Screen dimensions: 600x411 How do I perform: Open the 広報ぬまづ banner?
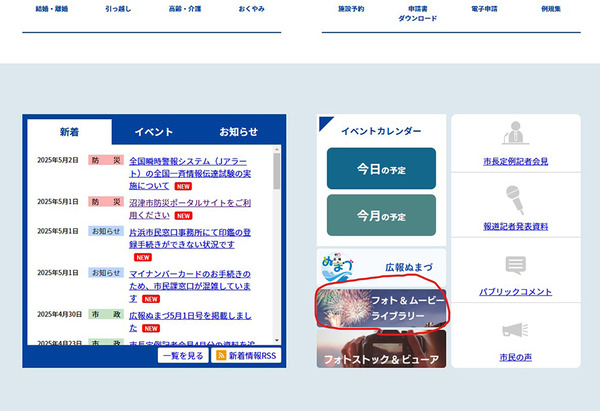tap(381, 267)
